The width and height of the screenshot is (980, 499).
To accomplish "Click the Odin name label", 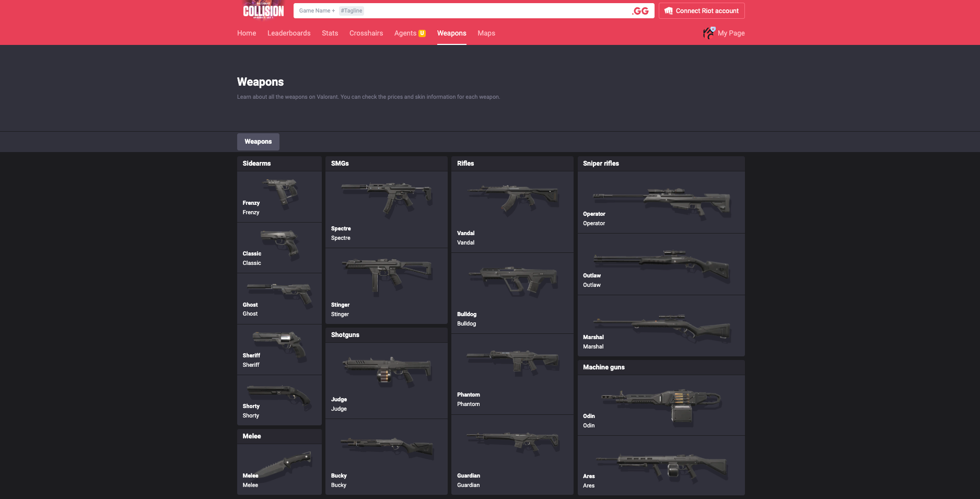I will (589, 416).
